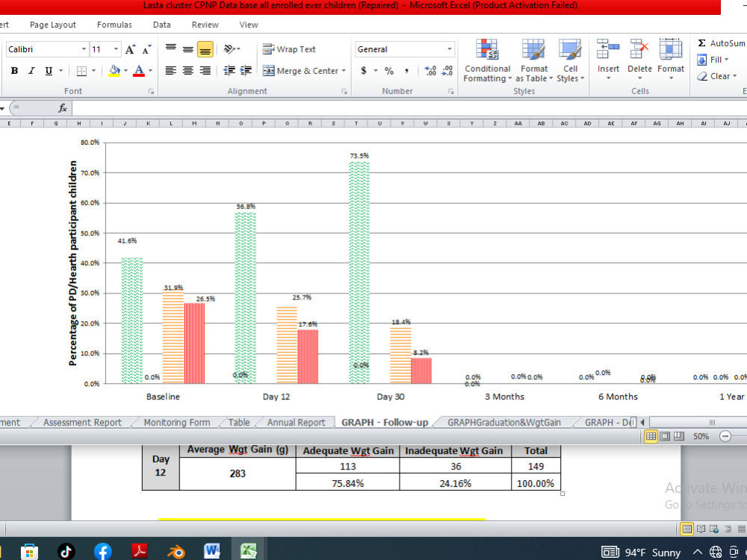Click Merge & Center button
747x560 pixels.
point(301,71)
